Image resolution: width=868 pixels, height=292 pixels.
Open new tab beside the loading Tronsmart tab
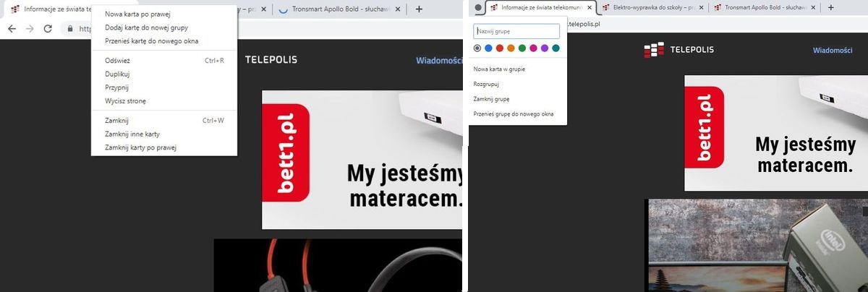[419, 9]
